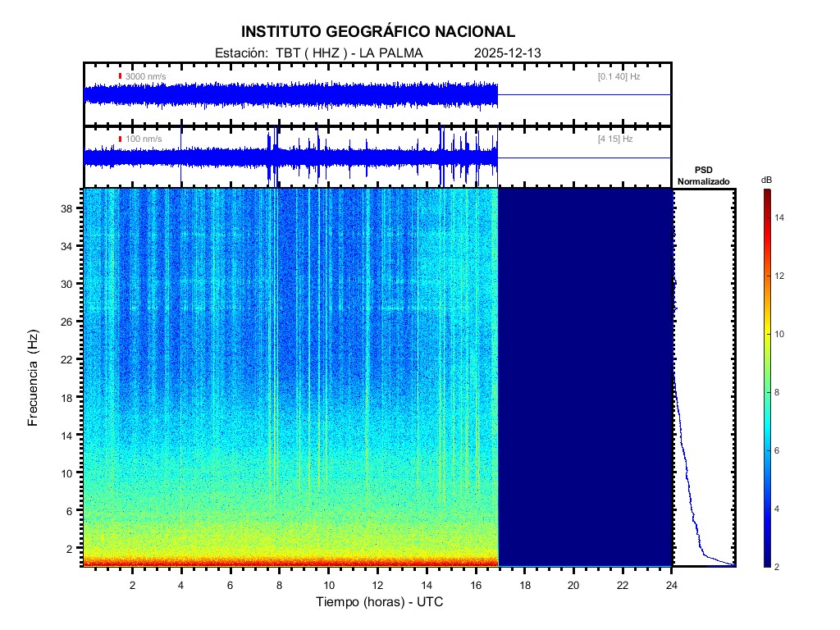Click the dark blue no-data region of the spectrogram
This screenshot has width=840, height=630.
pyautogui.click(x=584, y=377)
